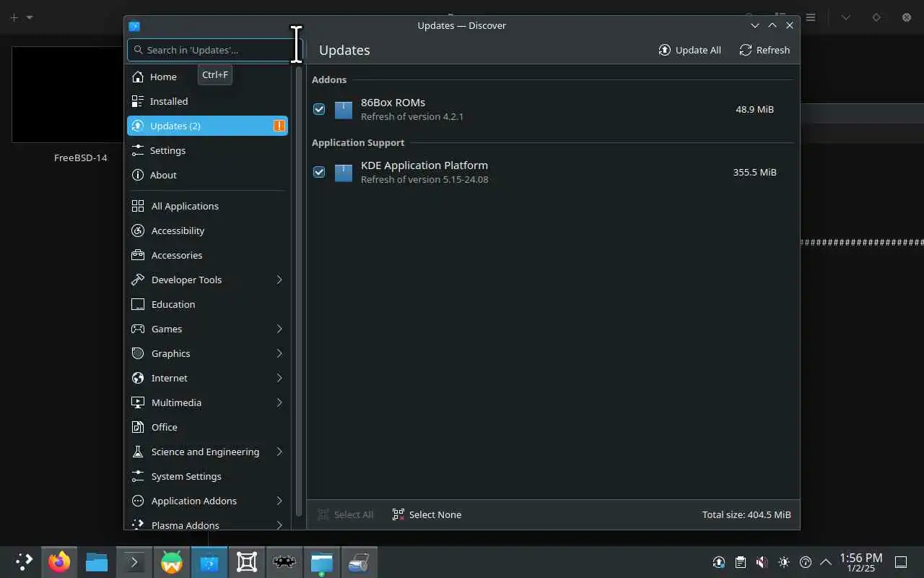Open the System Settings category
The image size is (924, 578).
click(x=207, y=476)
